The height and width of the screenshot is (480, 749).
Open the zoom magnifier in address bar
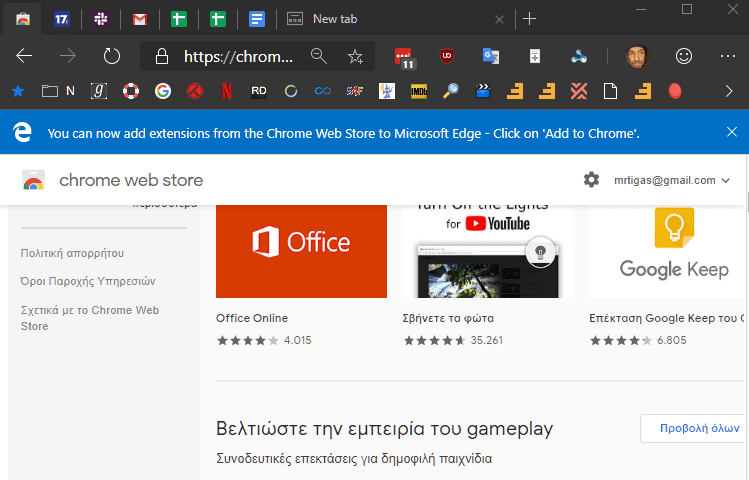pyautogui.click(x=319, y=56)
